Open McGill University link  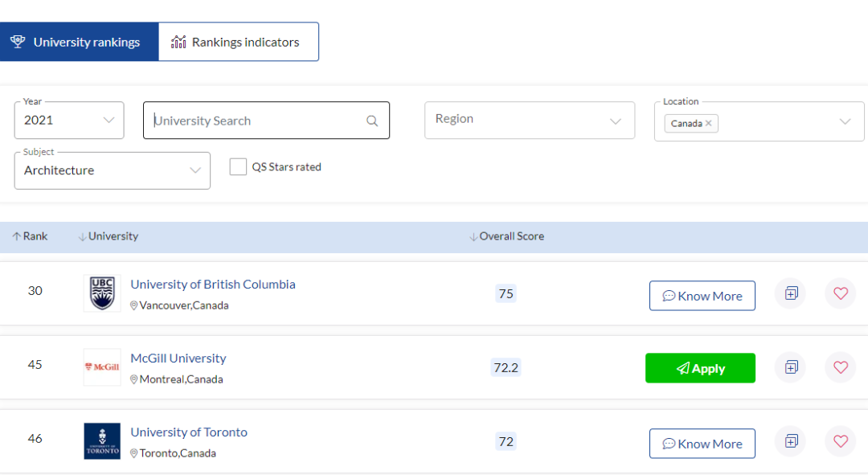pyautogui.click(x=178, y=358)
